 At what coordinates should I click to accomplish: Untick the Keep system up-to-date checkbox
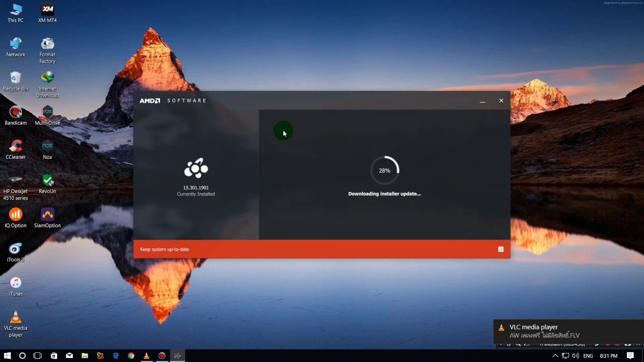click(501, 249)
